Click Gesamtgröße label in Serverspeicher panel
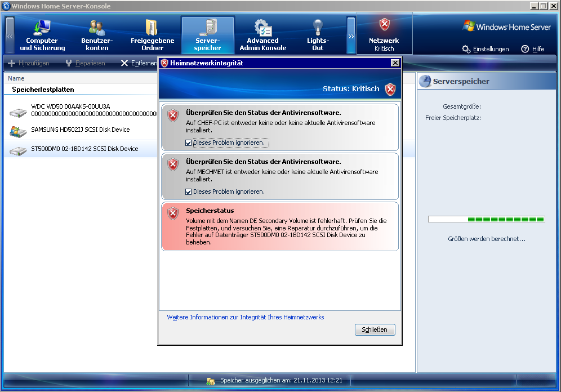Image resolution: width=561 pixels, height=392 pixels. tap(461, 106)
